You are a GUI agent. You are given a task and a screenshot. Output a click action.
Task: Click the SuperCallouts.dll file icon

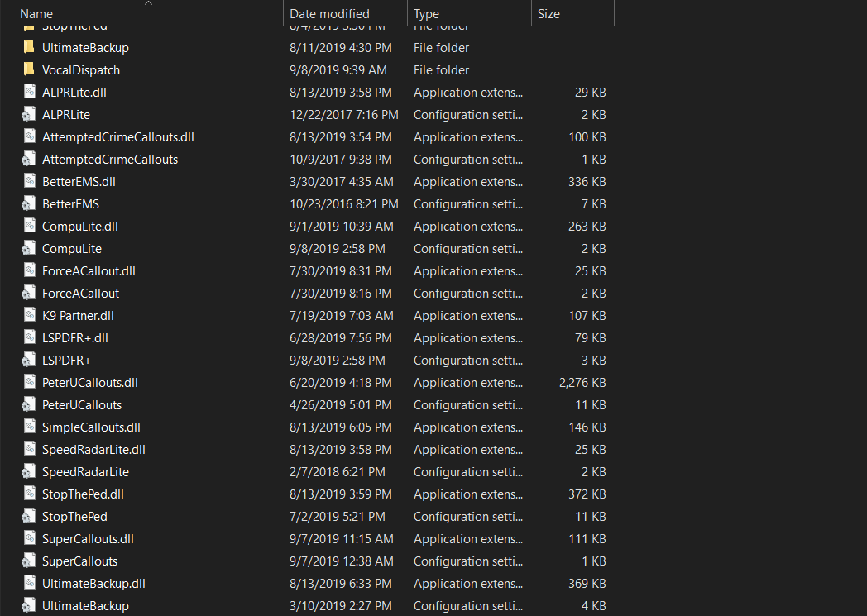(29, 538)
